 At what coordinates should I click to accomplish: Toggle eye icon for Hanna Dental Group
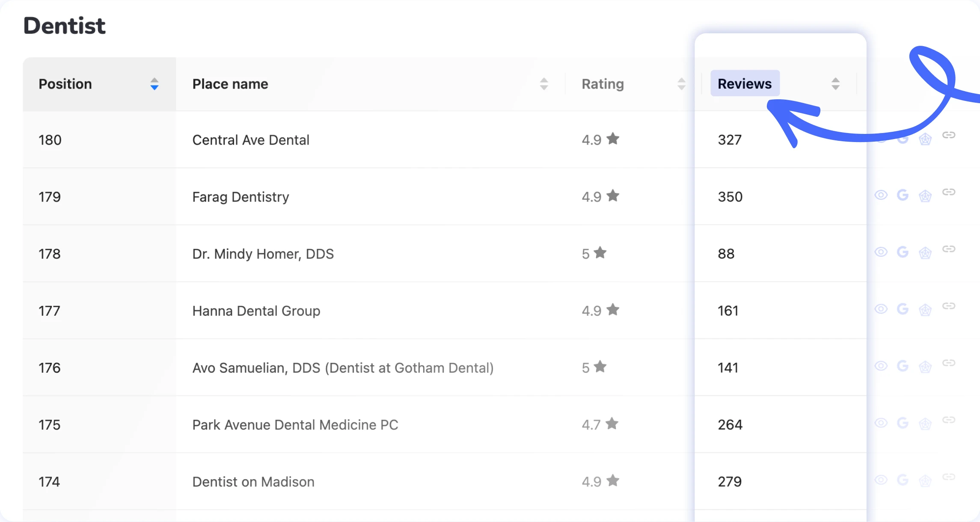(881, 309)
